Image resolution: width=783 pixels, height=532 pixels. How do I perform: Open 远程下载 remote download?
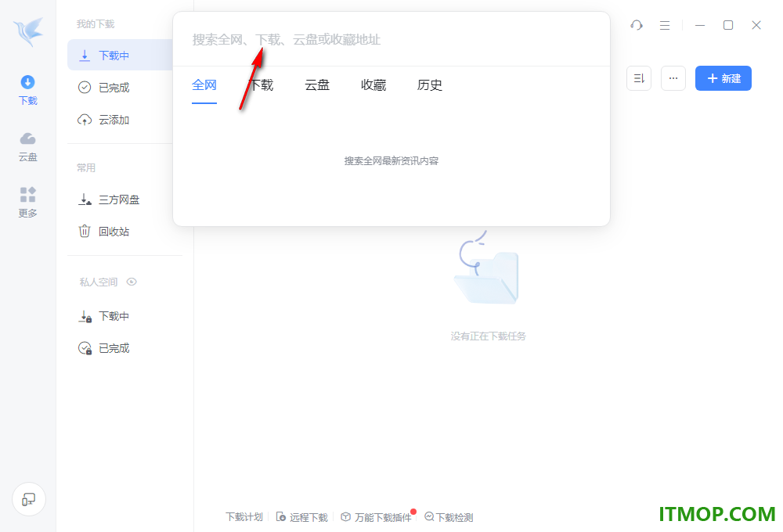tap(302, 517)
